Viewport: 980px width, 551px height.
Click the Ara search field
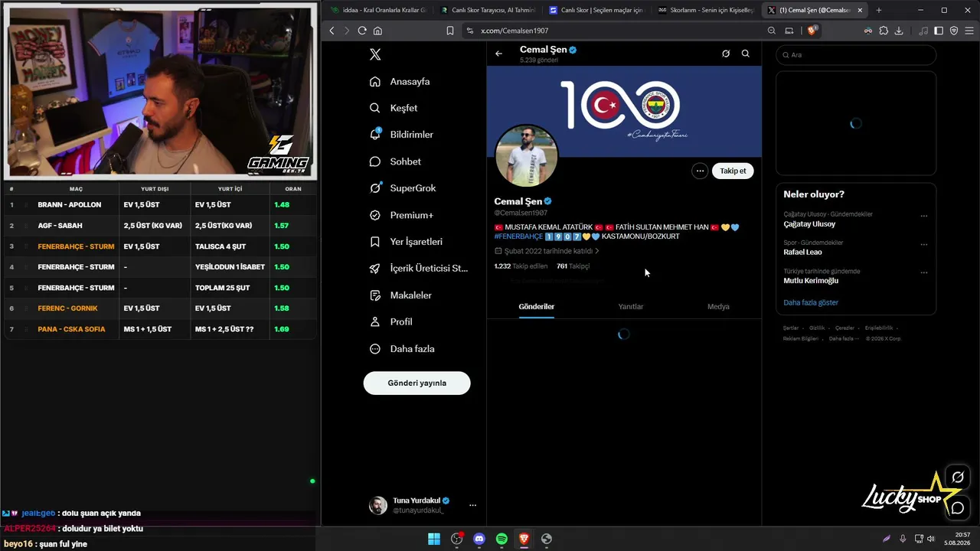click(x=856, y=55)
